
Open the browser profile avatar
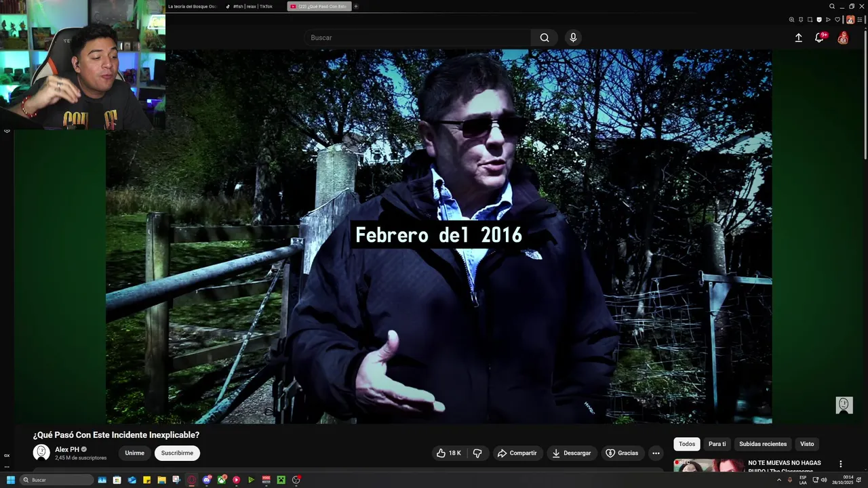850,20
